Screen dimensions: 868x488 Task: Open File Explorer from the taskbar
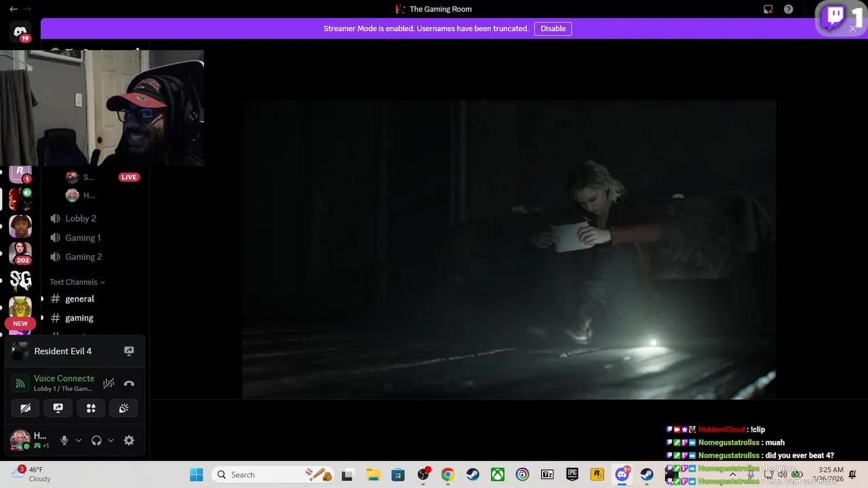click(x=373, y=474)
